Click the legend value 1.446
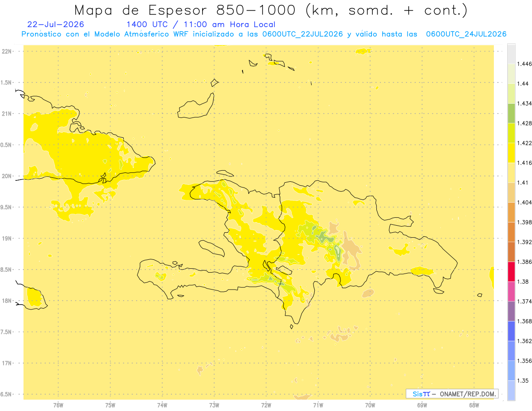Image resolution: width=532 pixels, height=411 pixels. 524,64
